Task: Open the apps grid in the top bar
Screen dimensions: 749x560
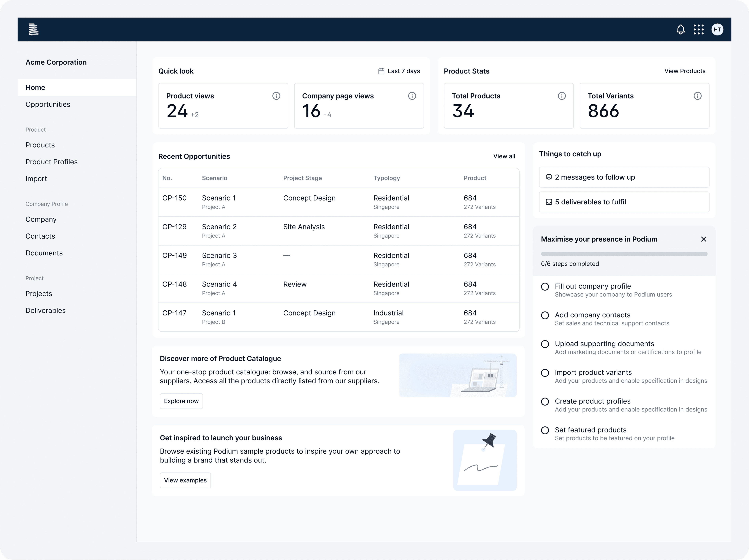Action: tap(699, 29)
